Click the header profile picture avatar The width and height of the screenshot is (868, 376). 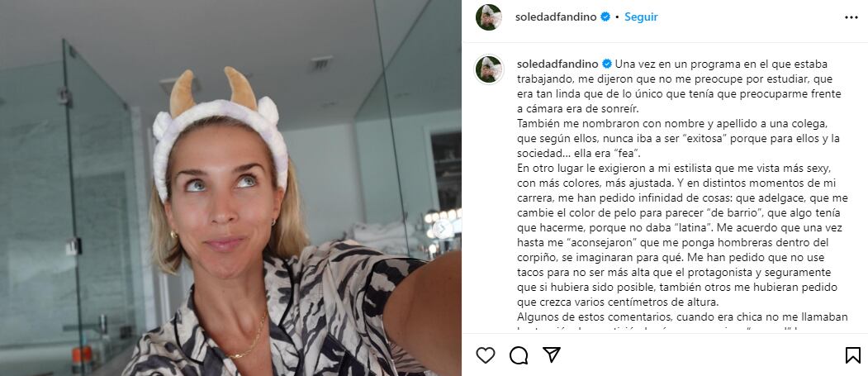[x=489, y=17]
